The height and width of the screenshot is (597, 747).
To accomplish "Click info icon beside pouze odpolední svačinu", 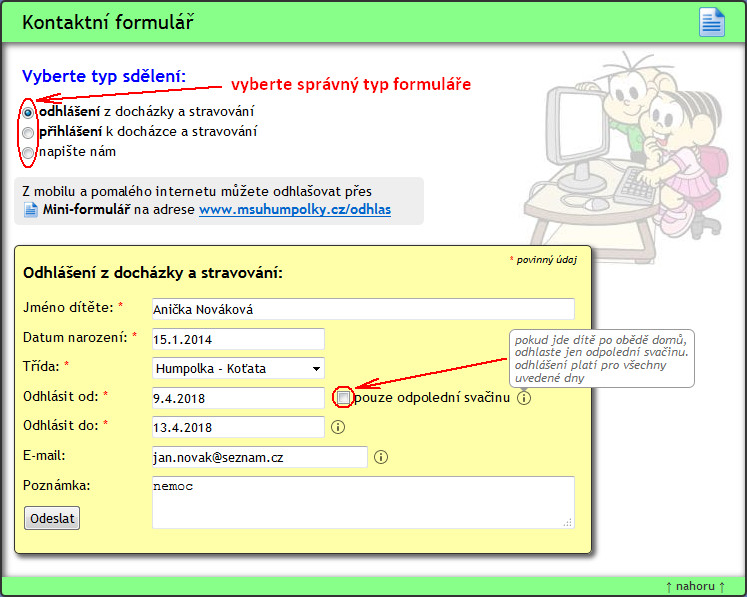I will pyautogui.click(x=524, y=398).
